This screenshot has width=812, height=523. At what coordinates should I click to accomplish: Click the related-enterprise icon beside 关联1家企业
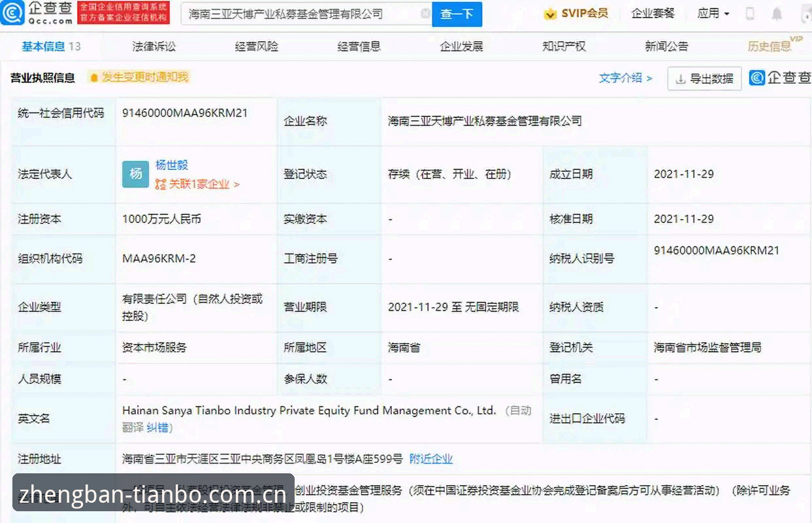pyautogui.click(x=161, y=184)
